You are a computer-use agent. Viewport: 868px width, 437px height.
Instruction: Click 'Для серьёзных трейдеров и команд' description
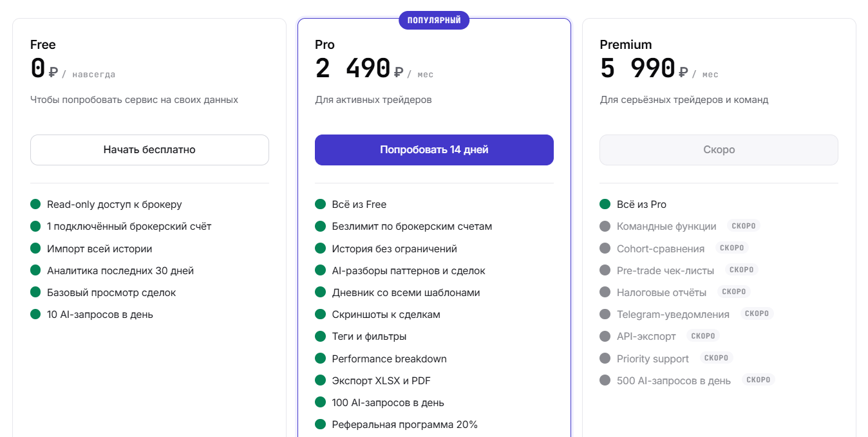pos(684,100)
